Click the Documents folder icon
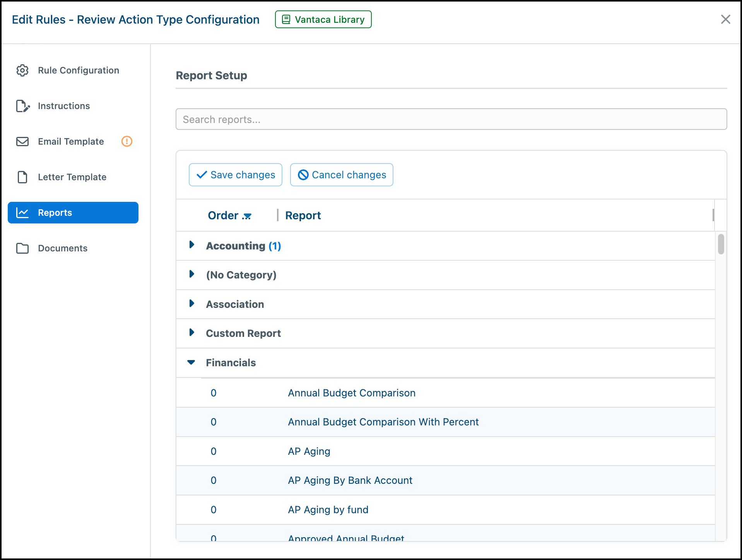The image size is (742, 560). (x=22, y=248)
